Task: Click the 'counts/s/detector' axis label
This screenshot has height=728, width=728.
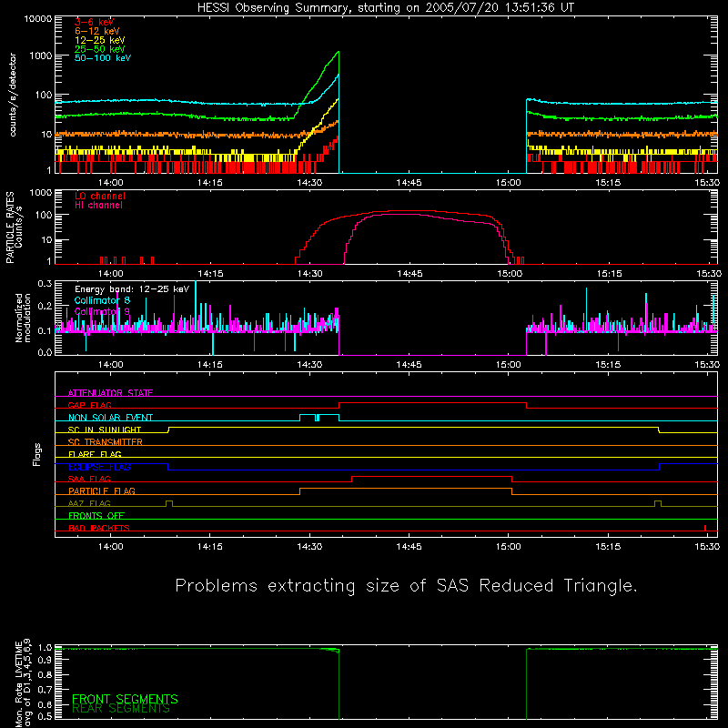Action: coord(13,95)
